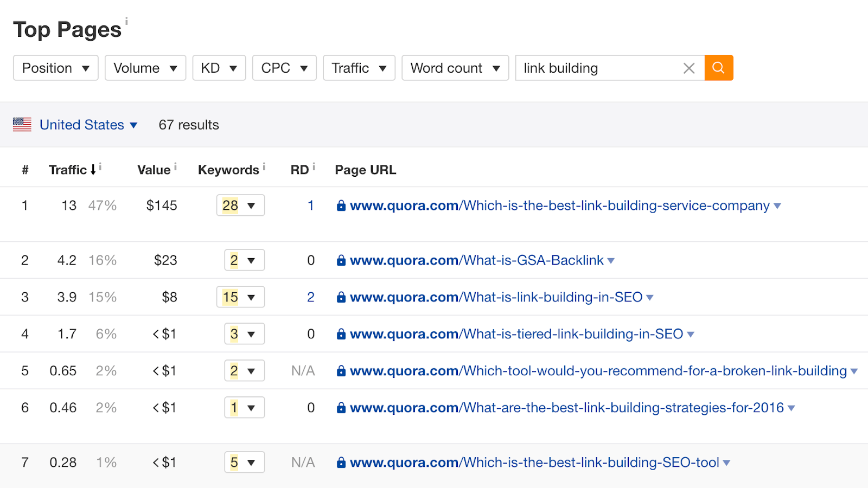Click the '67 results' count text
Screen dimensions: 868x488
click(x=189, y=125)
